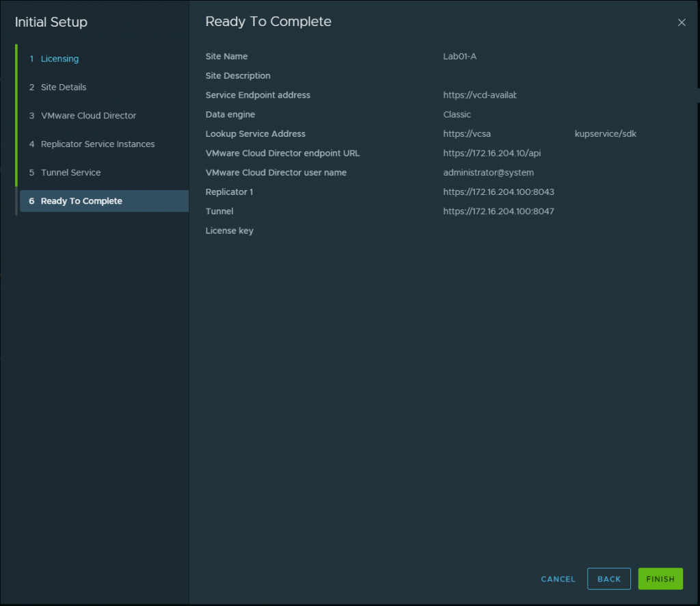
Task: Click the Tunnel address ending 8047
Action: (x=498, y=211)
